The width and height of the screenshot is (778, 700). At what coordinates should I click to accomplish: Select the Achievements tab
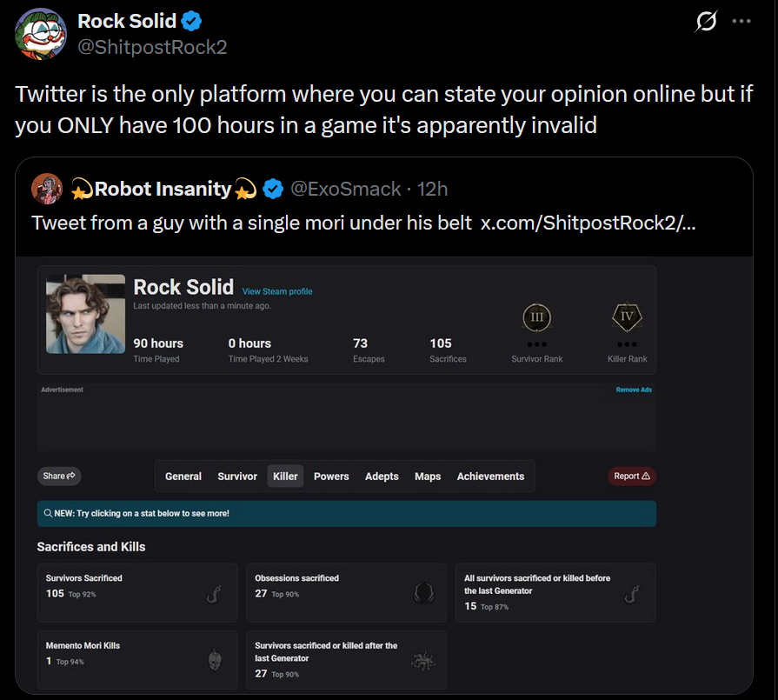click(x=490, y=477)
